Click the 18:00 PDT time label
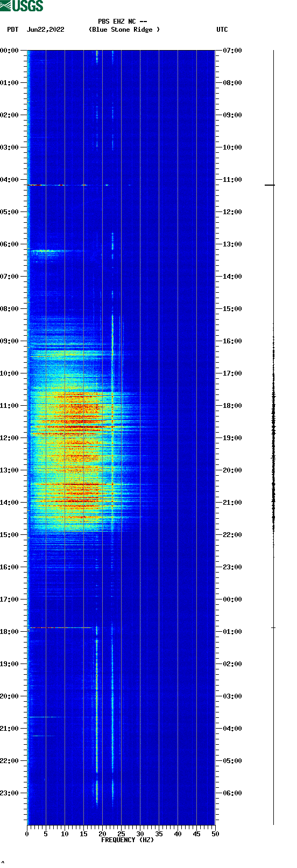297x868 pixels. coord(10,632)
